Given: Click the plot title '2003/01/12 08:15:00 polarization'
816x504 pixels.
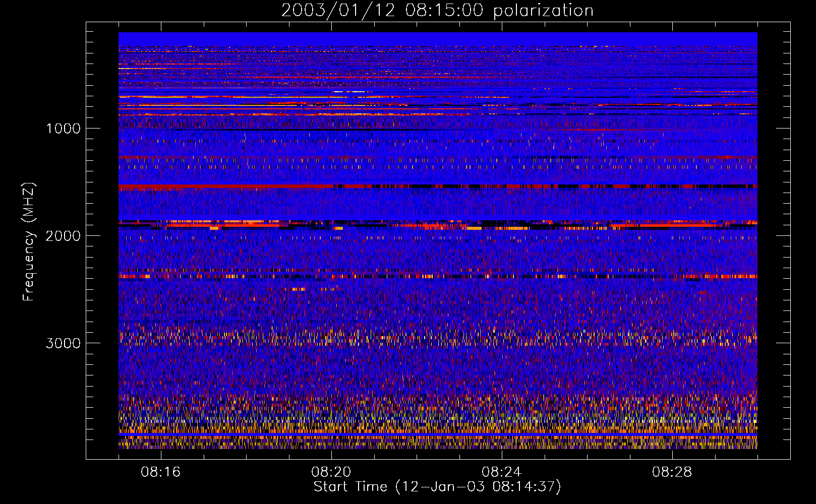Looking at the screenshot, I should coord(437,11).
